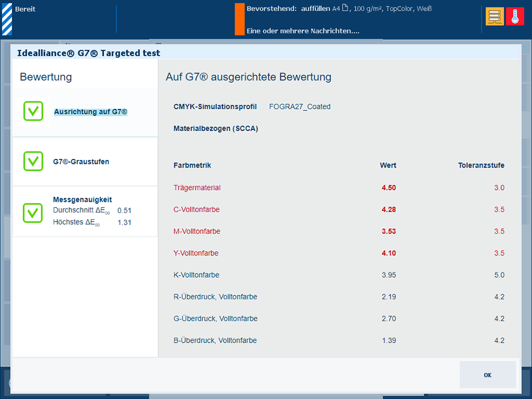This screenshot has width=532, height=399.
Task: Click the 'M-Volltonfarbe' row label
Action: coord(197,232)
